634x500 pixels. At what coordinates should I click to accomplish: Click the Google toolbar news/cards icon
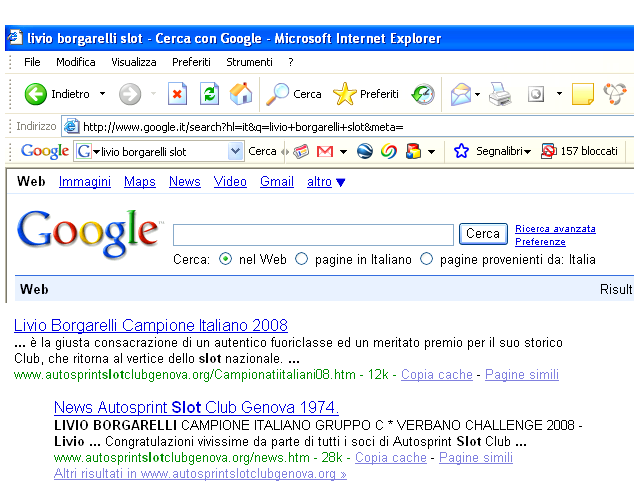coord(301,151)
